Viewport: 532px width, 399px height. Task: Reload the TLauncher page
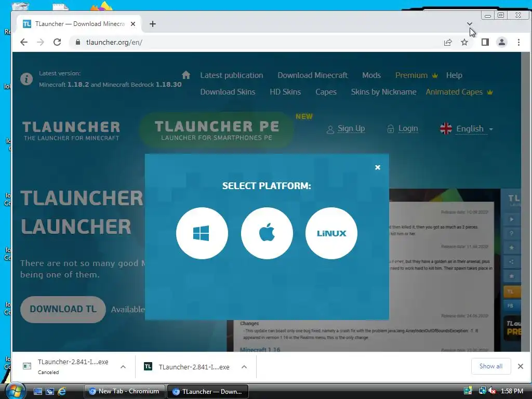(57, 42)
